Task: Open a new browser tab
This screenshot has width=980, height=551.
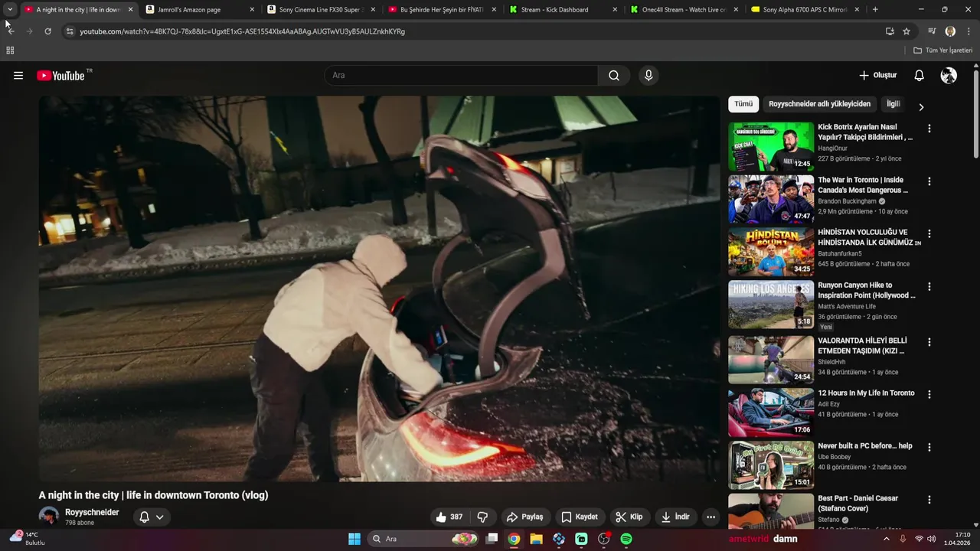Action: coord(875,9)
